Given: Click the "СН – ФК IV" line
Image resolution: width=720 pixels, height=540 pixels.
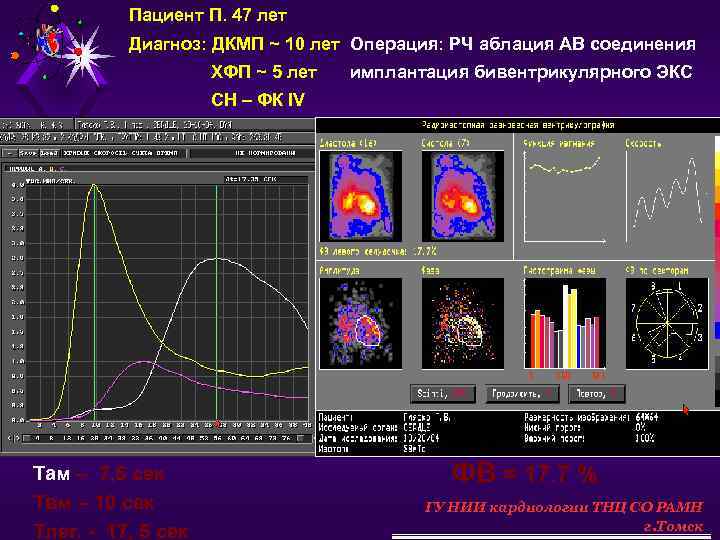Looking at the screenshot, I should tap(258, 100).
